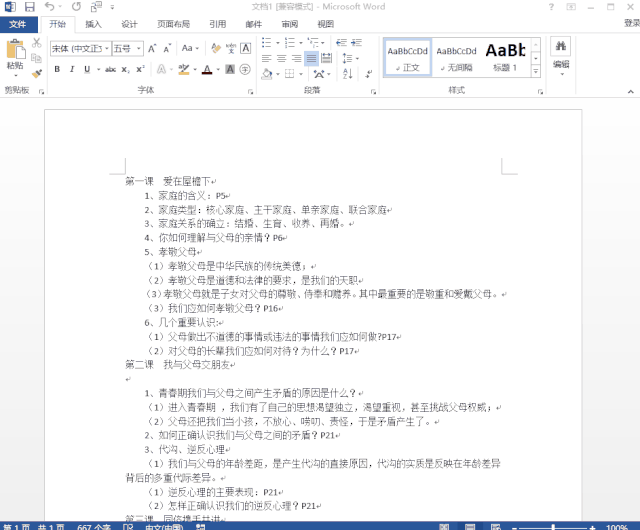Open word count in status bar

point(93,527)
